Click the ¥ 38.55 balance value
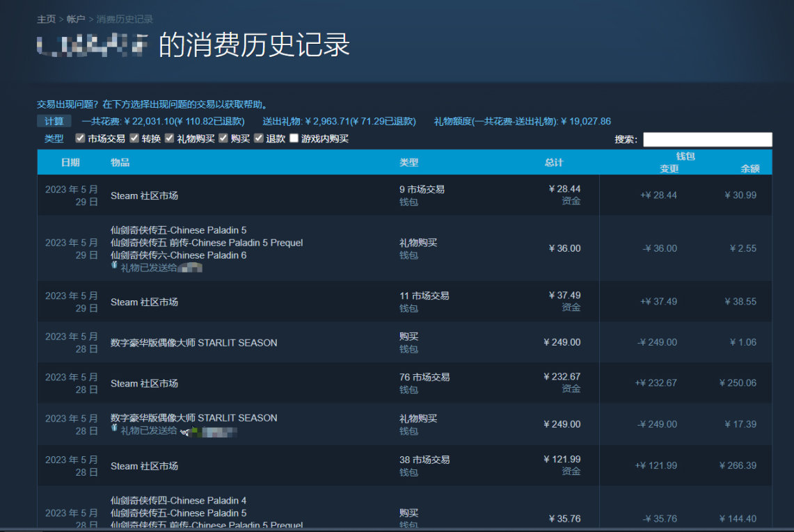794x532 pixels. [740, 302]
